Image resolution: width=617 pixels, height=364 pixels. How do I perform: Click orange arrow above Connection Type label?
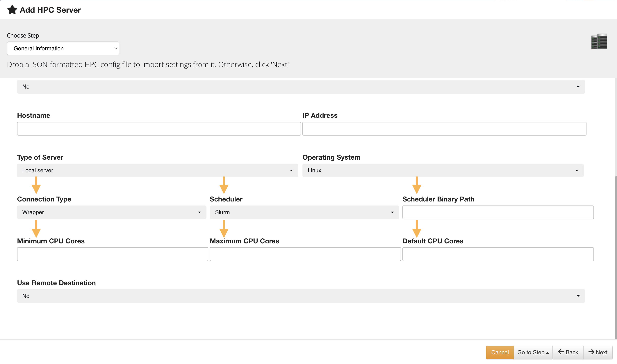(x=36, y=186)
